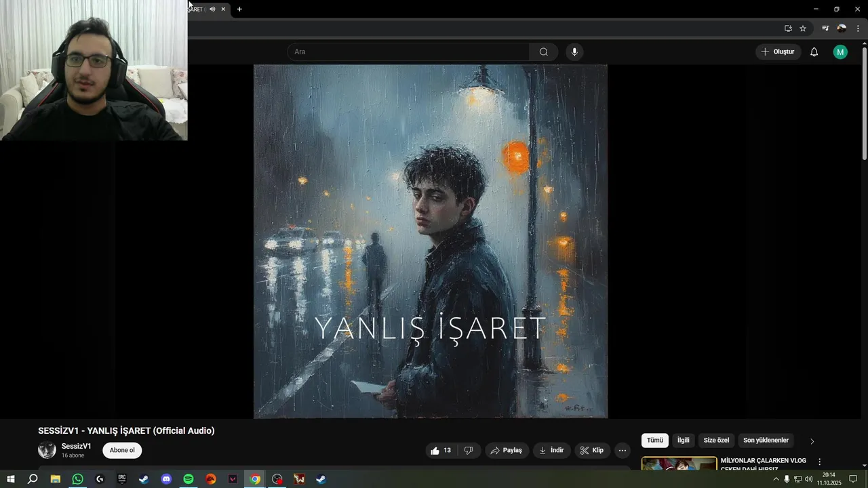The width and height of the screenshot is (868, 488).
Task: Click the İndir download button
Action: (x=551, y=450)
